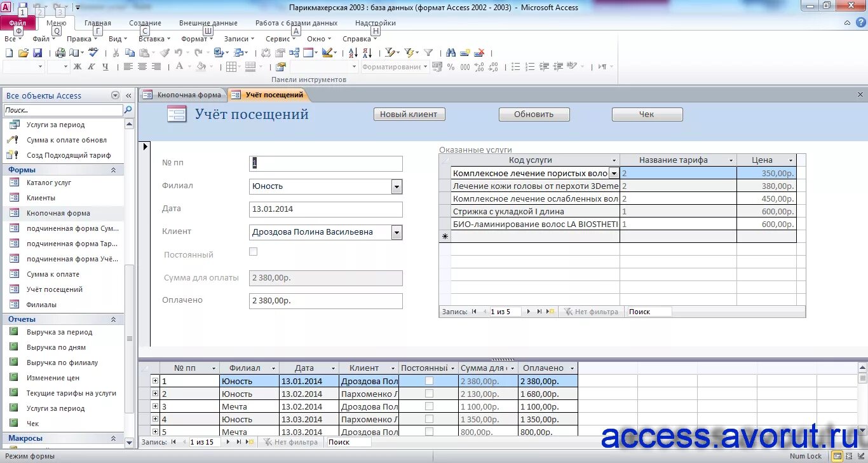Screen dimensions: 868x463
Task: Open Код услуги column header dropdown
Action: click(x=614, y=160)
